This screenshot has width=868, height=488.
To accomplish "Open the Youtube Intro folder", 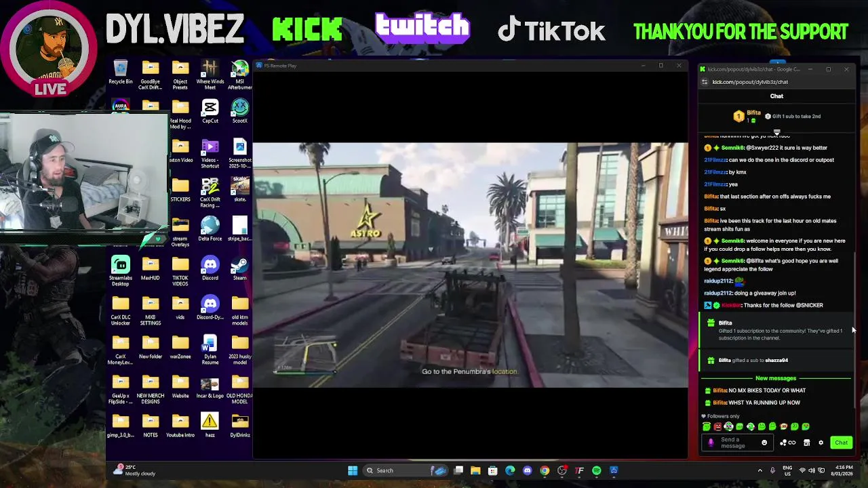I will 180,425.
